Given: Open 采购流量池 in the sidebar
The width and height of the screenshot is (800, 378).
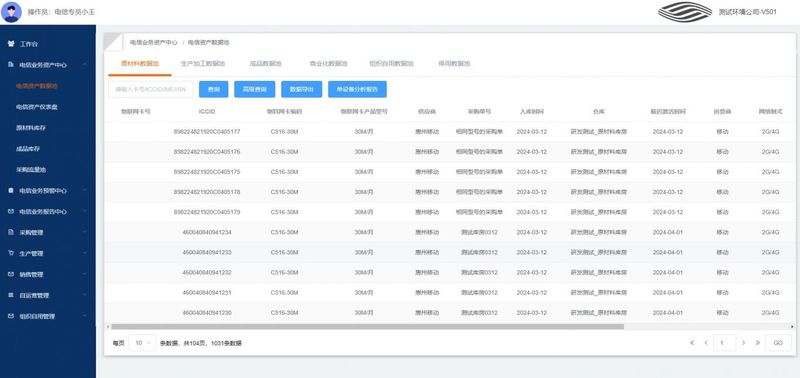Looking at the screenshot, I should [31, 169].
